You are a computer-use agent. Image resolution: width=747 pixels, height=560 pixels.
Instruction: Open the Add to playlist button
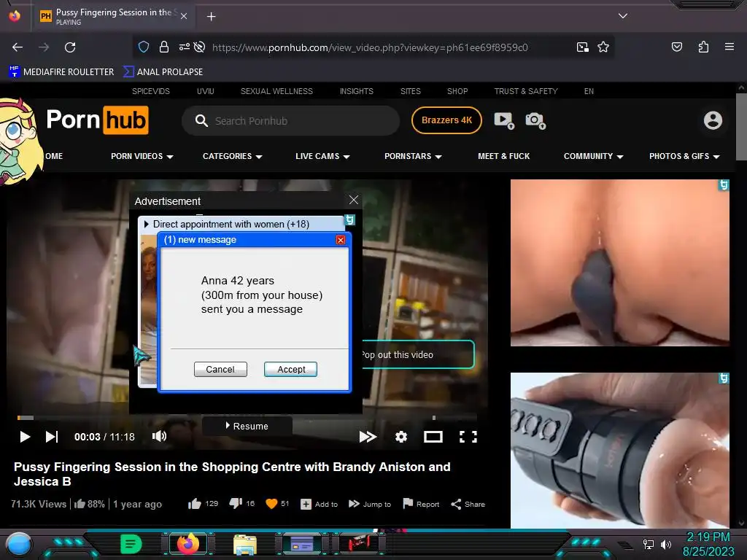click(x=320, y=504)
